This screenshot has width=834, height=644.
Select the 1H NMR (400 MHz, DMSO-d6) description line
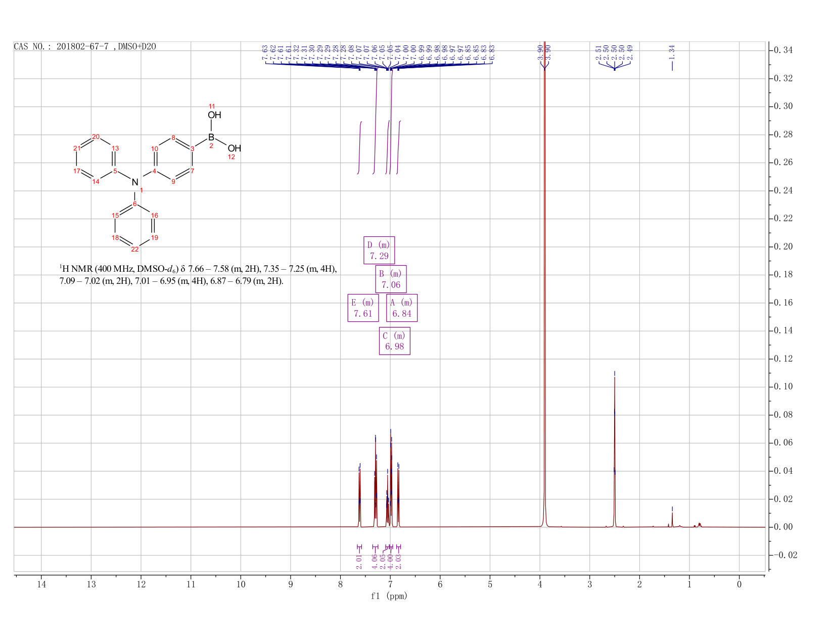pyautogui.click(x=198, y=269)
